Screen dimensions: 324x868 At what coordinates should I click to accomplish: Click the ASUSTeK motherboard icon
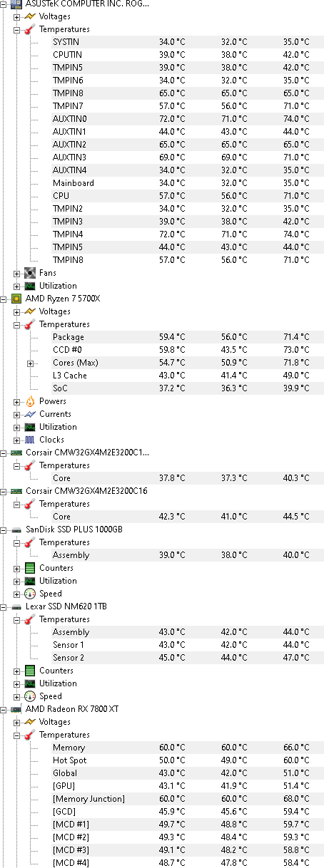click(x=16, y=4)
